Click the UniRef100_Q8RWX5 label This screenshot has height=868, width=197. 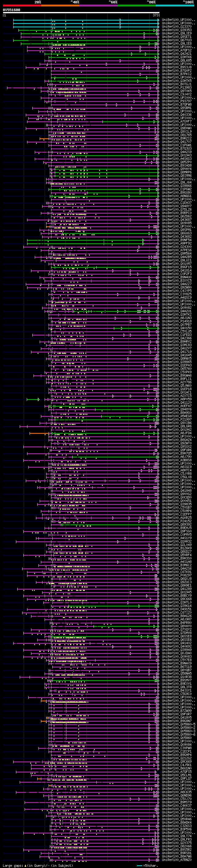[x=177, y=358]
